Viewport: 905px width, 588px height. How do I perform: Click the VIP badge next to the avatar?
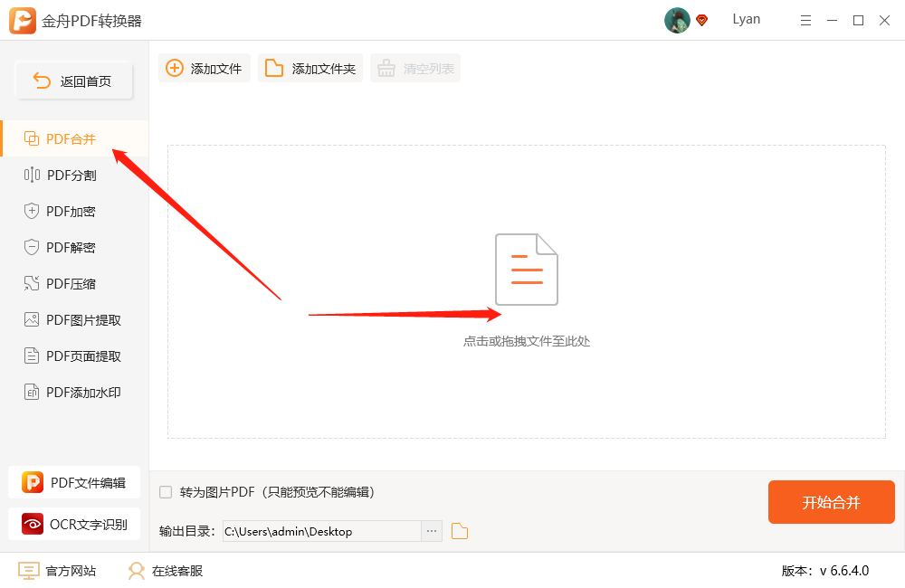[701, 20]
